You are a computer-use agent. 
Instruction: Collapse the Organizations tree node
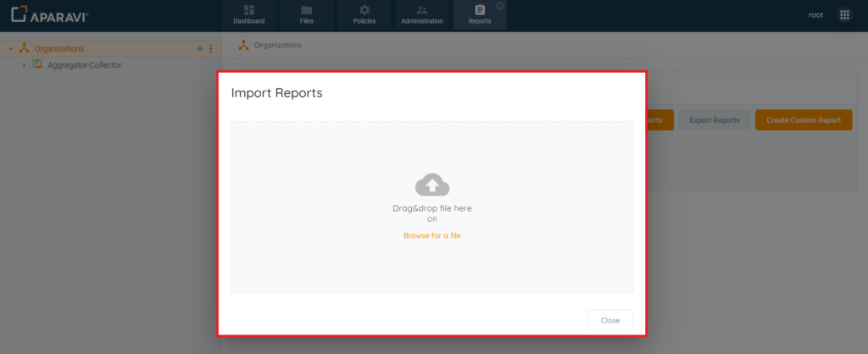tap(11, 48)
